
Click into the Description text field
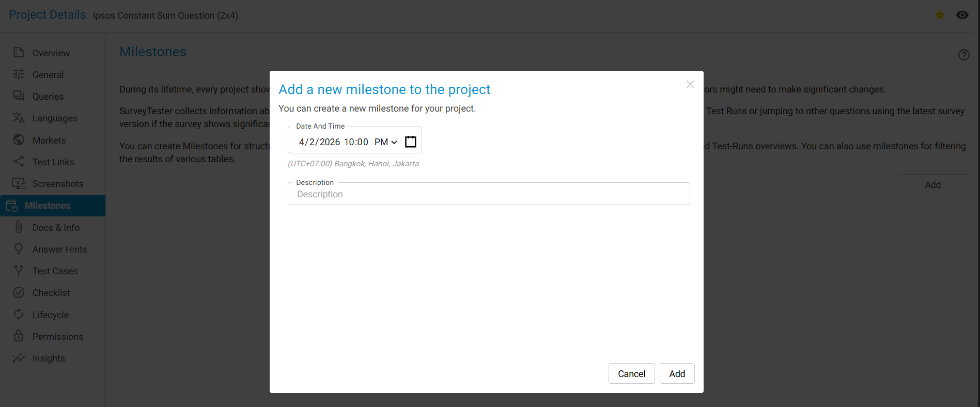pyautogui.click(x=489, y=194)
